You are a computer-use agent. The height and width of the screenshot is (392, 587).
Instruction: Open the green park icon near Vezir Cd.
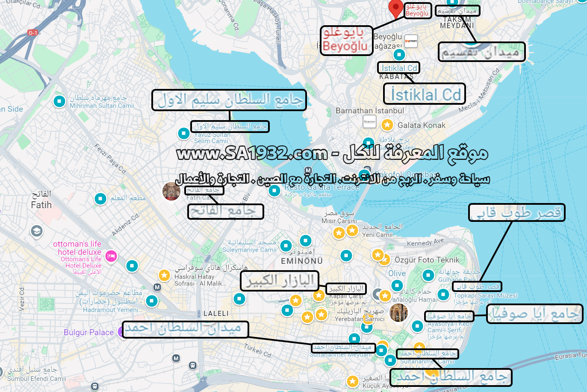coord(47,304)
